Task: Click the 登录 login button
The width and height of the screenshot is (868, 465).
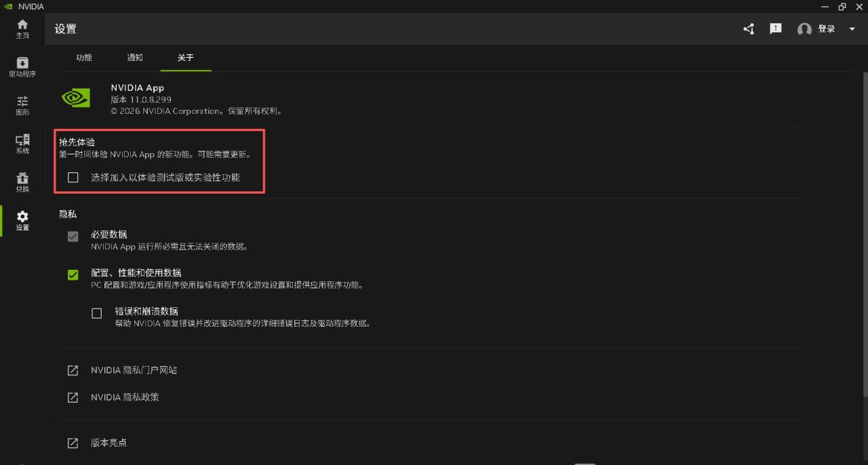Action: (x=827, y=29)
